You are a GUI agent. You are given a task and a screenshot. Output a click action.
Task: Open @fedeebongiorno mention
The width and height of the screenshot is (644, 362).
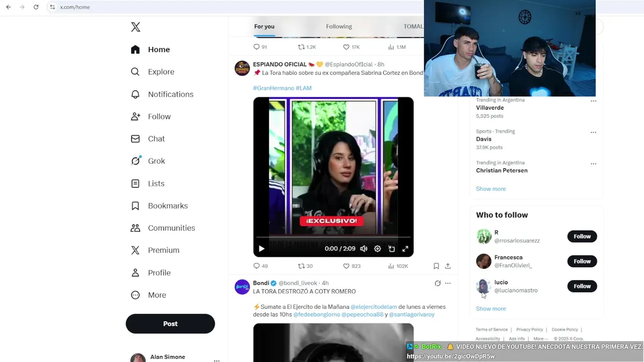click(316, 314)
